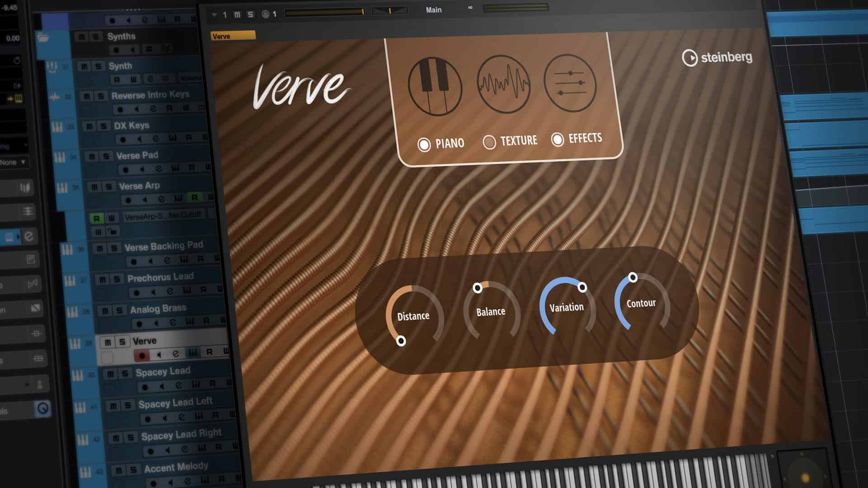Click the piano keys icon in Verve
868x488 pixels.
click(434, 86)
